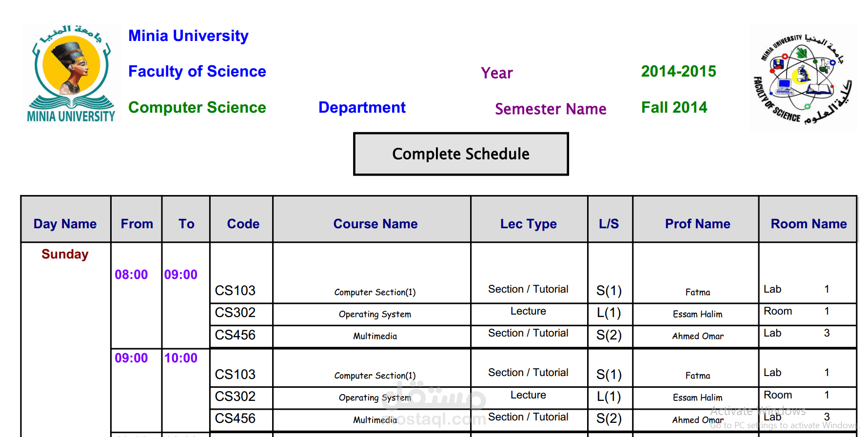
Task: Click 'Section / Tutorial' for CS456 at 08:00
Action: click(528, 333)
